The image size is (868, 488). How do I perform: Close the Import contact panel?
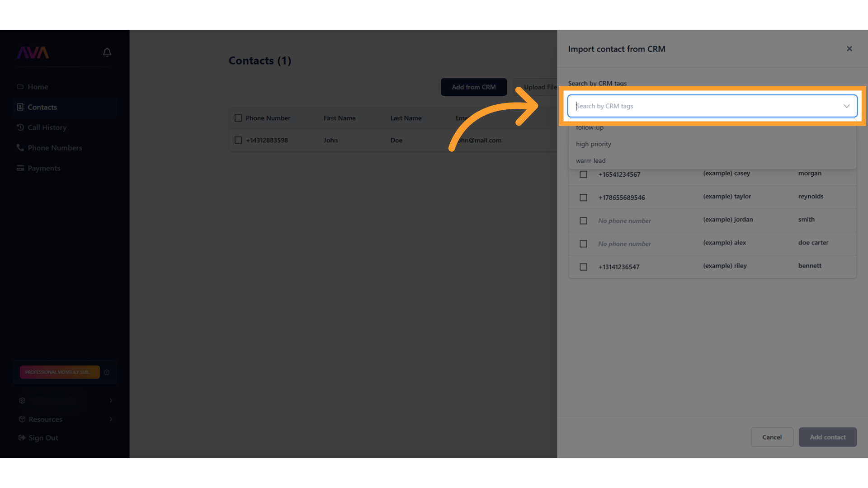pos(849,49)
